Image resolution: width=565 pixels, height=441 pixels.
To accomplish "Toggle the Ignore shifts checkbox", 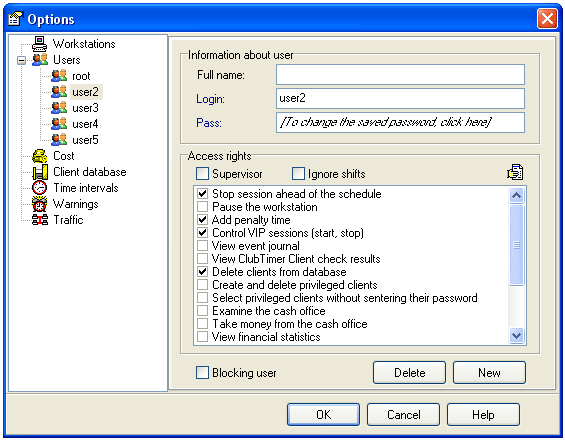I will 298,174.
